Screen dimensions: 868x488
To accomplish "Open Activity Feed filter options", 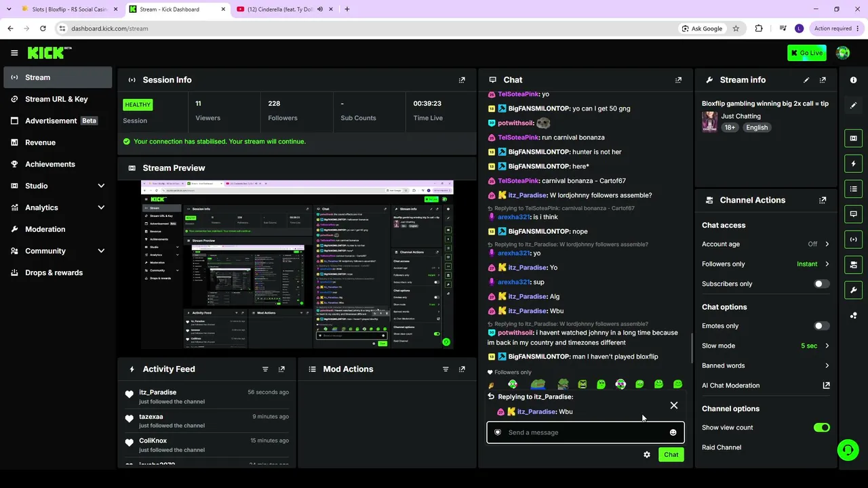I will click(265, 369).
